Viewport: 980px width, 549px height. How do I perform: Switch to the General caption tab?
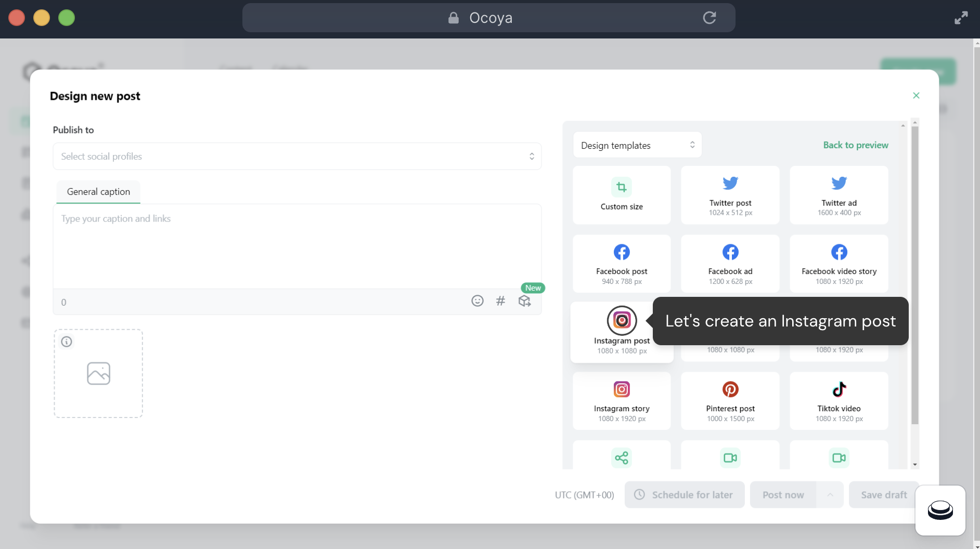pyautogui.click(x=98, y=192)
